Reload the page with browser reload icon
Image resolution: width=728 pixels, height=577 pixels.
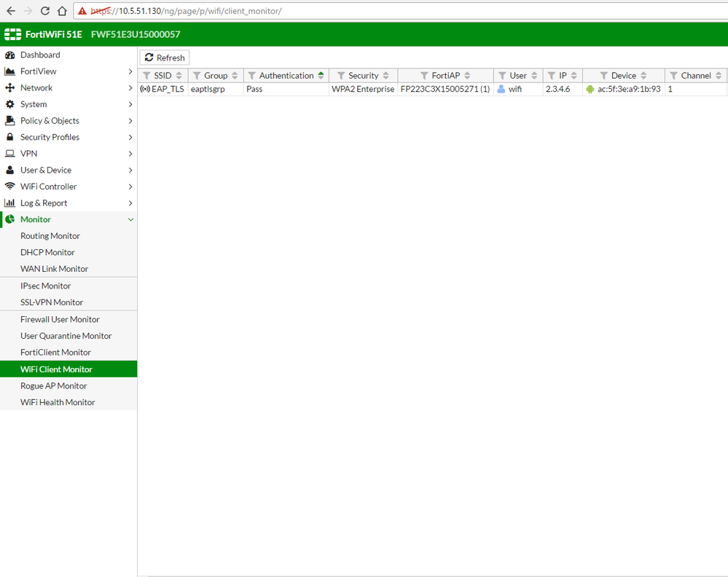click(45, 11)
